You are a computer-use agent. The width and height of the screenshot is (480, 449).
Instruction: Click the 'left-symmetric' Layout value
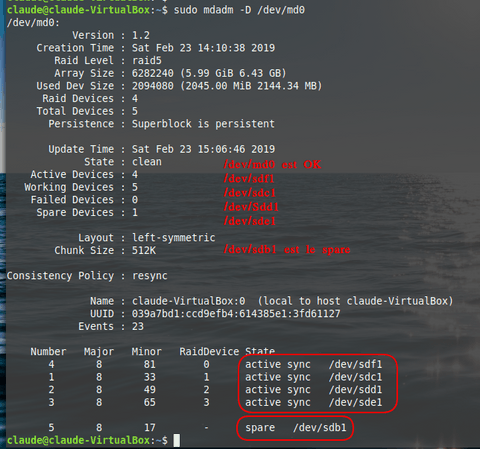pyautogui.click(x=174, y=238)
